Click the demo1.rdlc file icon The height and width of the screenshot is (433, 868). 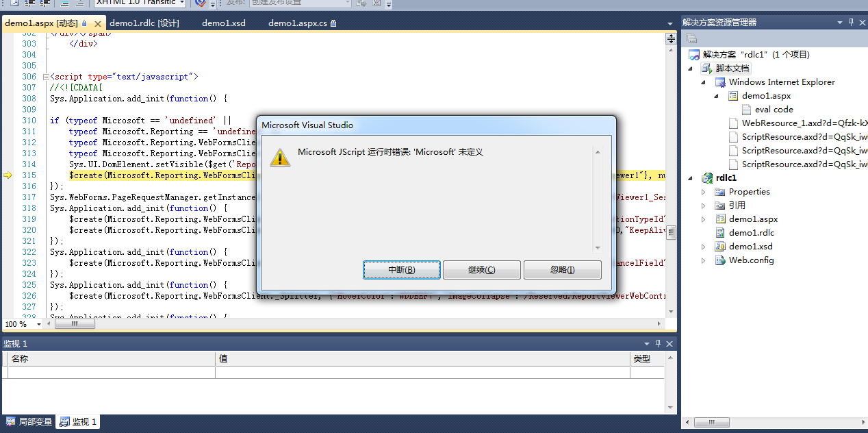[x=720, y=232]
